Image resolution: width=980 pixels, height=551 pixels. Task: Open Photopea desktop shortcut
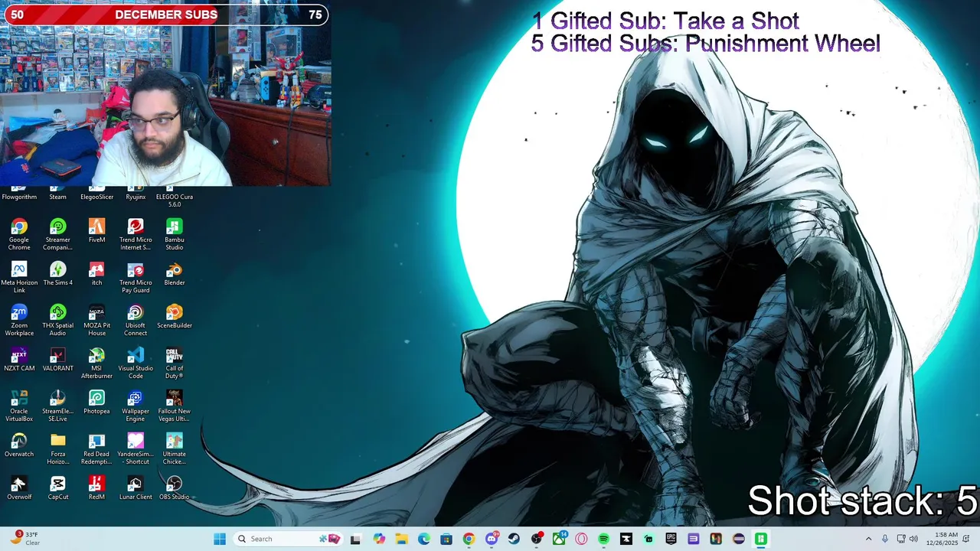coord(96,402)
